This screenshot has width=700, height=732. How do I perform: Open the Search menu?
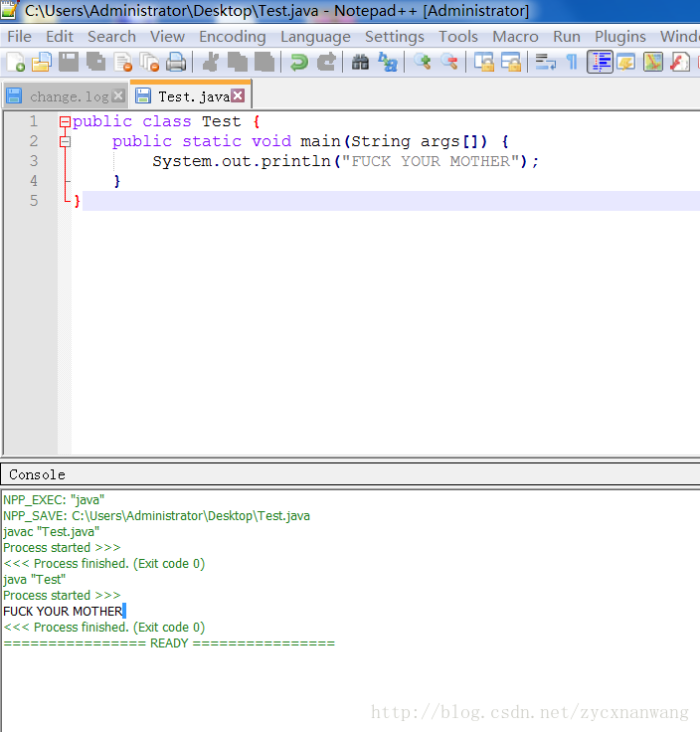coord(111,37)
